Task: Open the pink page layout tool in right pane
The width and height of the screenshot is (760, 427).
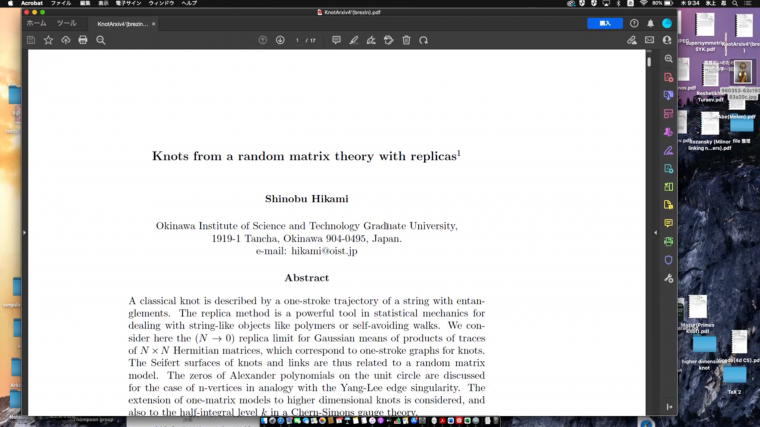Action: (668, 114)
